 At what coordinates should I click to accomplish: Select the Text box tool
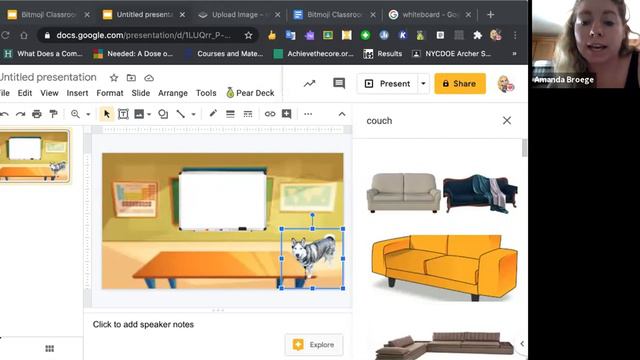pos(123,114)
